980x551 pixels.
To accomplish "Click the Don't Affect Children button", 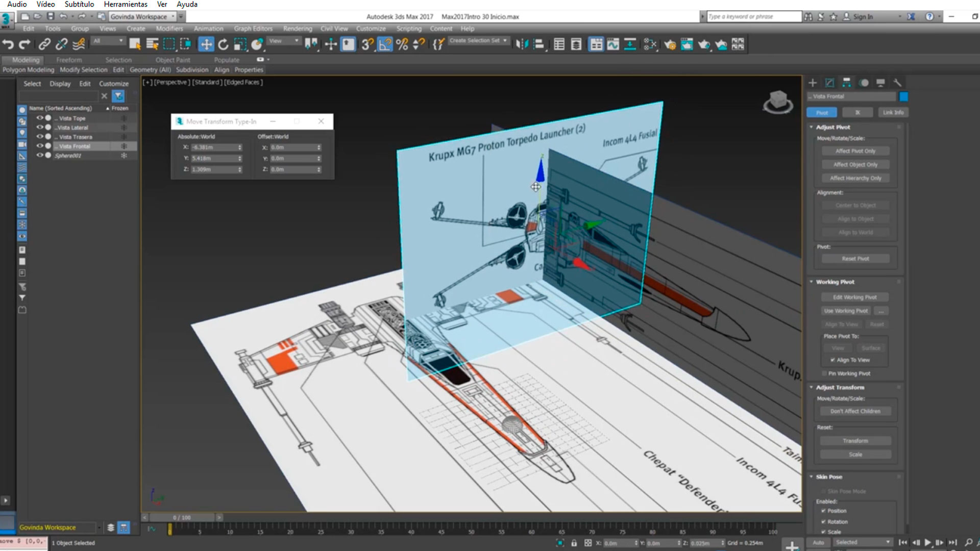I will [x=855, y=411].
